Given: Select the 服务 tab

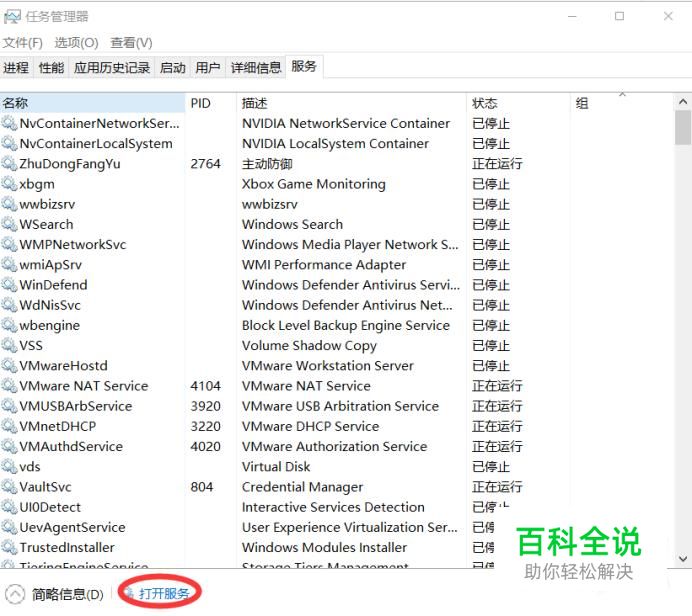Looking at the screenshot, I should [x=304, y=67].
